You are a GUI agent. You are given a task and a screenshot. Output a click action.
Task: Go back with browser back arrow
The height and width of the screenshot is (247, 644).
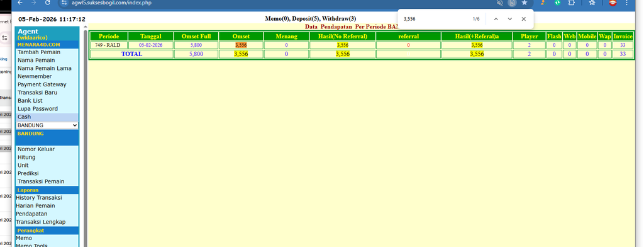point(20,3)
